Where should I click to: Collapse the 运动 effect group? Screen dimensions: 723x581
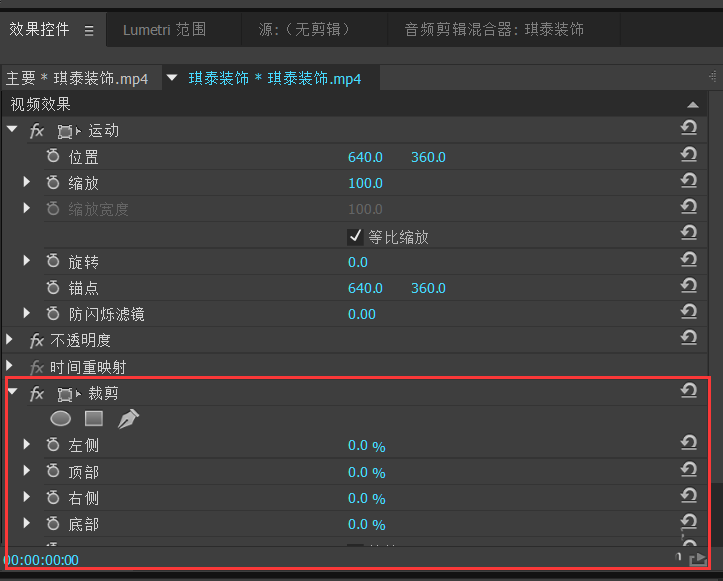[x=12, y=130]
